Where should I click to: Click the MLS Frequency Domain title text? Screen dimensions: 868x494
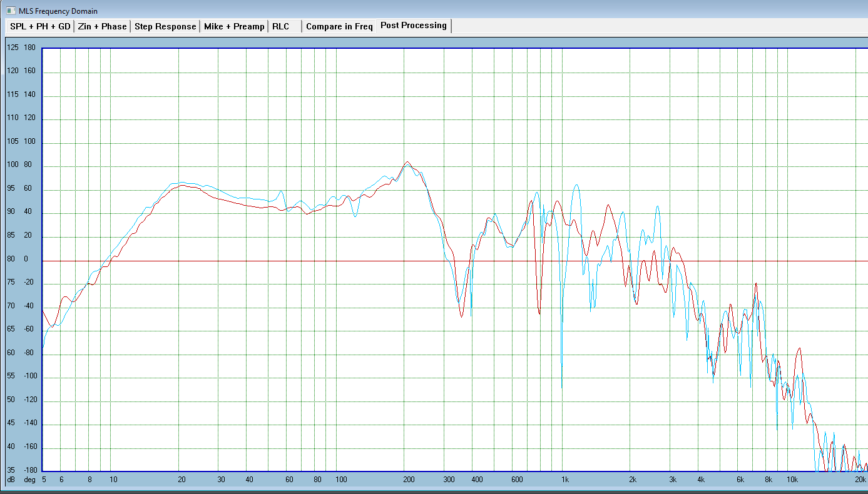(x=58, y=11)
